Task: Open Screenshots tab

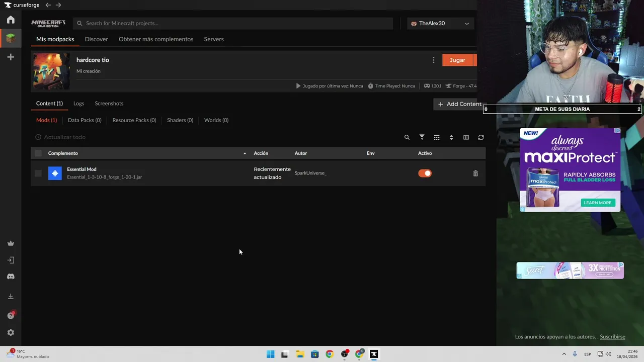Action: pyautogui.click(x=109, y=104)
